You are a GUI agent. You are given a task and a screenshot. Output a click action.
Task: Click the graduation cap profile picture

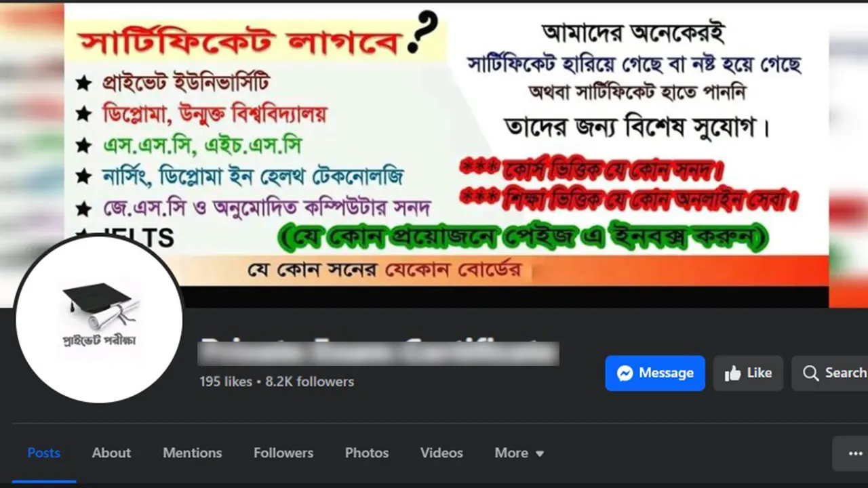pyautogui.click(x=99, y=319)
